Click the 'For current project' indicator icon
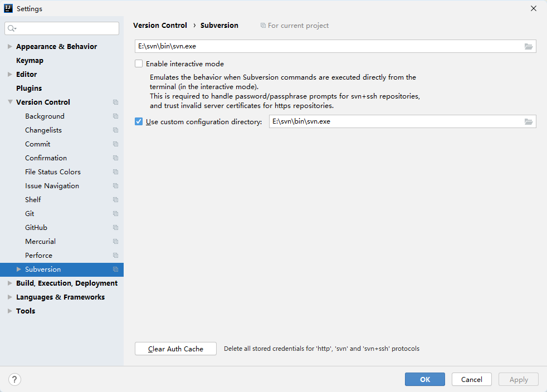This screenshot has height=392, width=547. tap(262, 25)
